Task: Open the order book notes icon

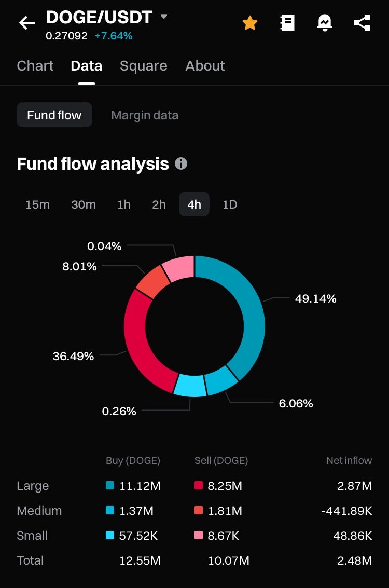Action: point(287,22)
